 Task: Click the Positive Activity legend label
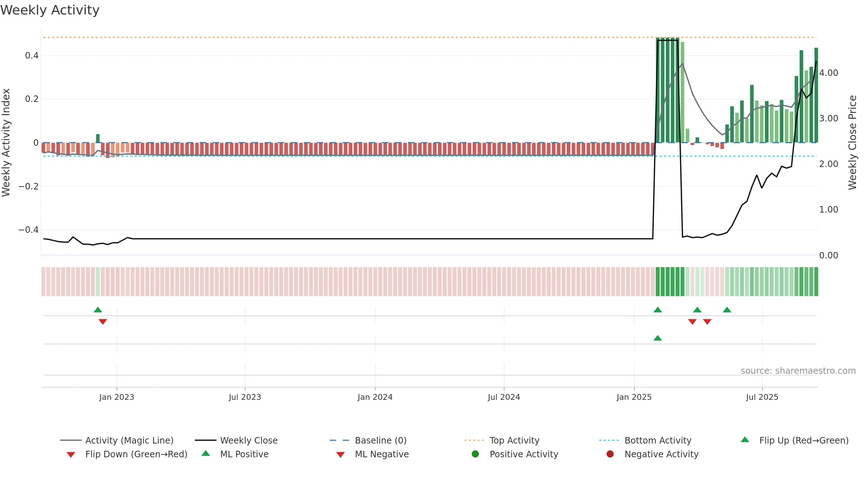pyautogui.click(x=524, y=454)
